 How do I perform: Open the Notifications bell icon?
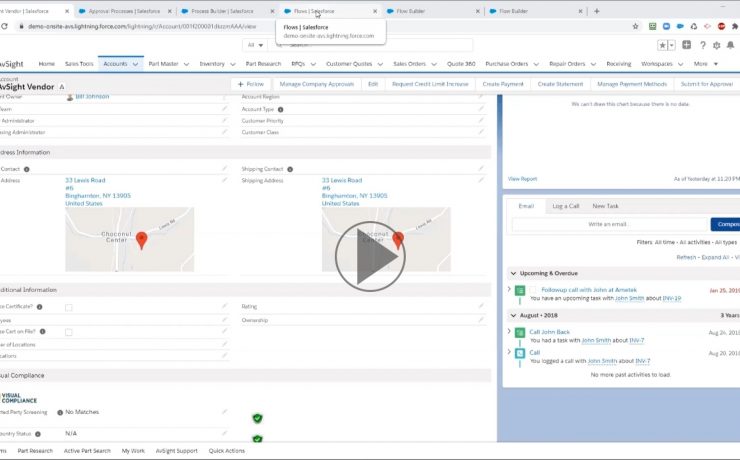click(730, 45)
